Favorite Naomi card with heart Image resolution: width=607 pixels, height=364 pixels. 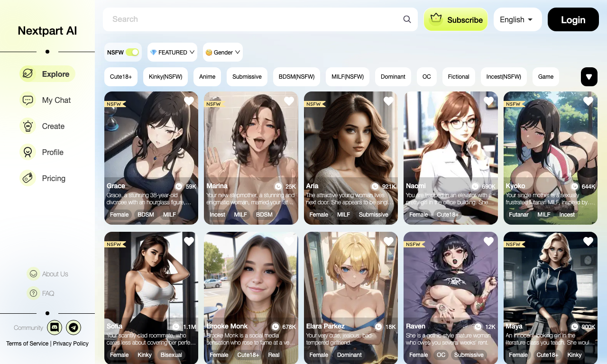tap(488, 101)
